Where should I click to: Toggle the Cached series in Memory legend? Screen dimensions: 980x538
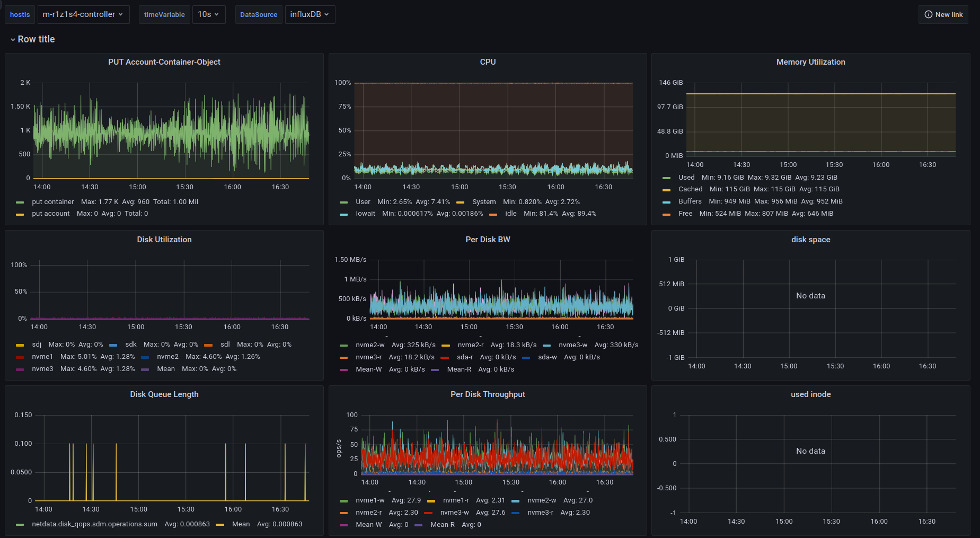(x=690, y=189)
